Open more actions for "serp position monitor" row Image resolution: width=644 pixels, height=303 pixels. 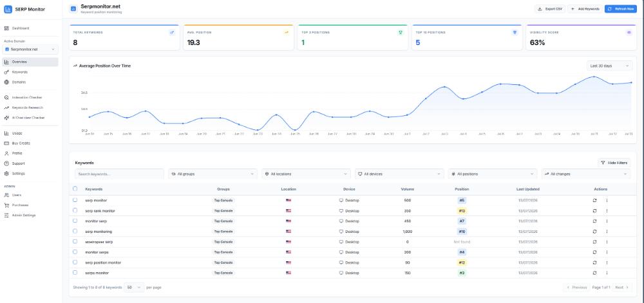[x=607, y=262]
